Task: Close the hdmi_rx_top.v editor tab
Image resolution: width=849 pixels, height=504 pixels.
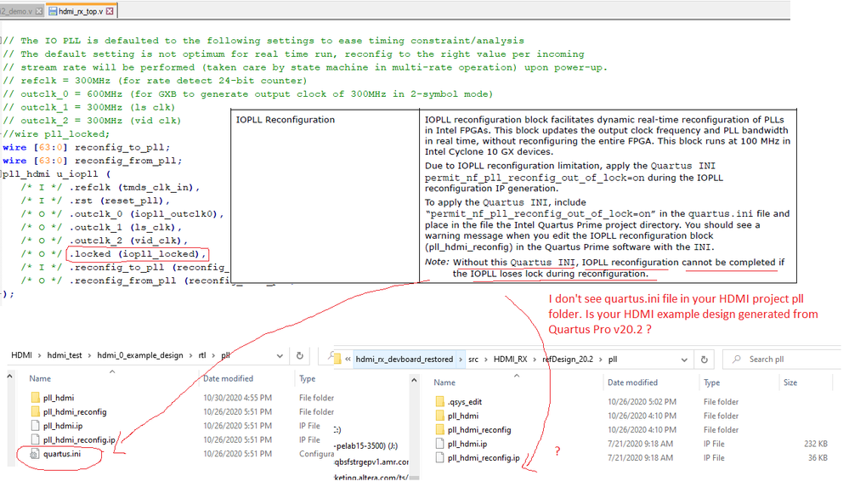Action: tap(111, 11)
